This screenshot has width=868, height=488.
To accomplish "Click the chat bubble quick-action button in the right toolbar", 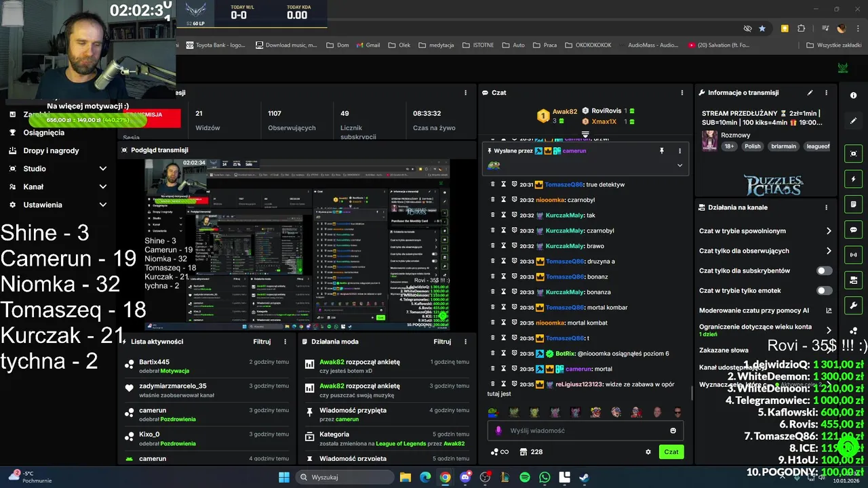I will coord(854,230).
